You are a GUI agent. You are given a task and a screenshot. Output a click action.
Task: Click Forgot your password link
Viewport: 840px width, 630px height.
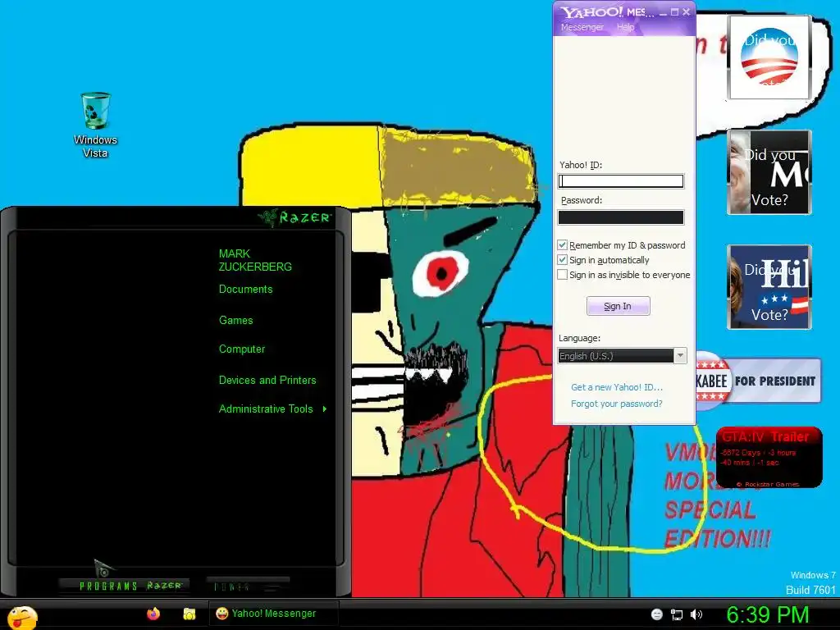(x=617, y=404)
